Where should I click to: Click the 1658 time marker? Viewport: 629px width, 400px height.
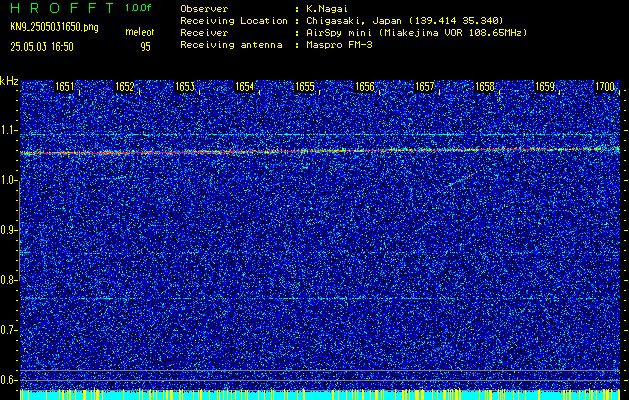[485, 87]
